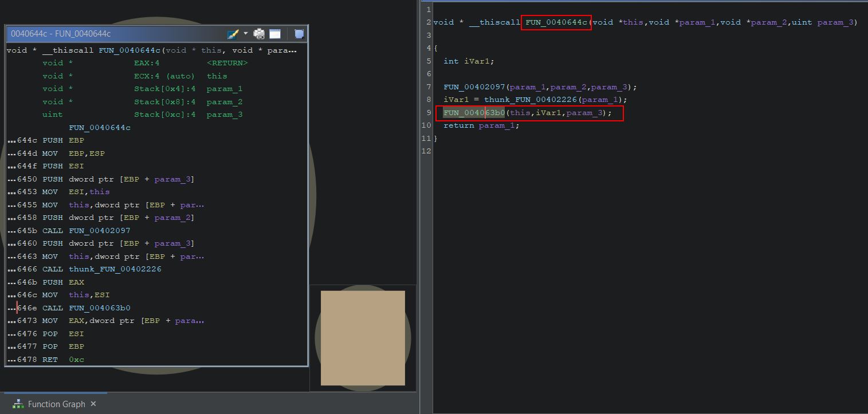The image size is (868, 414).
Task: Click the 'PUSH dword ptr' instruction at 6450
Action: click(119, 179)
